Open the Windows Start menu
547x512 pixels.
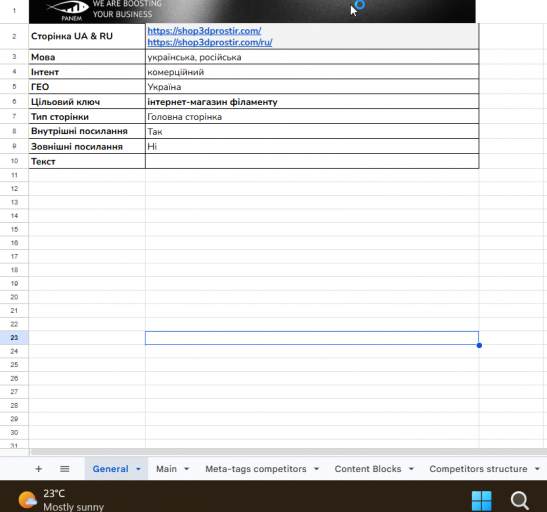click(481, 500)
